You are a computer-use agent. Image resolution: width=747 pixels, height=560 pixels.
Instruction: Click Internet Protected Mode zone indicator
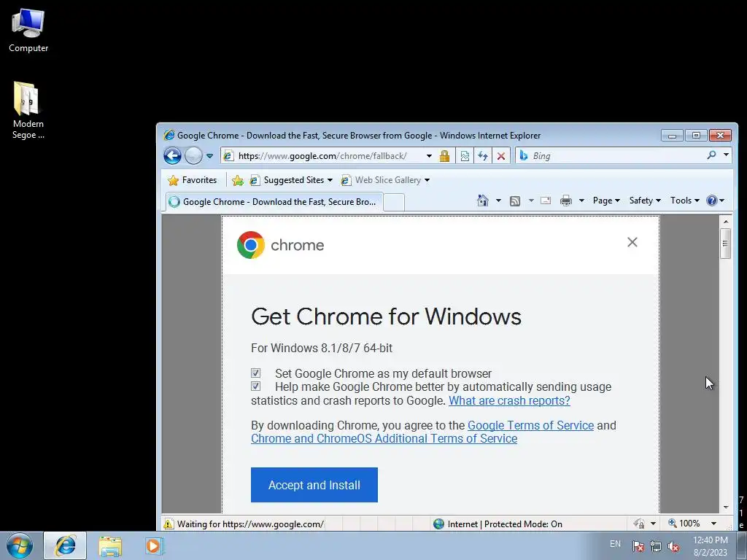tap(498, 524)
